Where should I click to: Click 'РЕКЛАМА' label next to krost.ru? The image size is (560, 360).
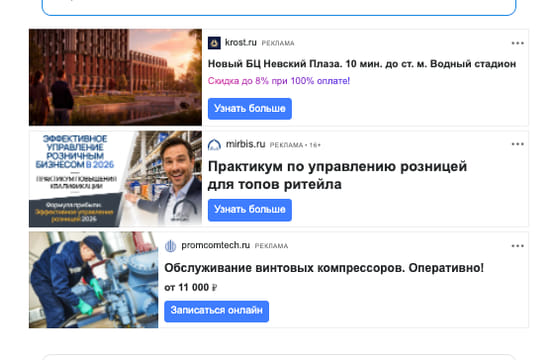(x=278, y=43)
